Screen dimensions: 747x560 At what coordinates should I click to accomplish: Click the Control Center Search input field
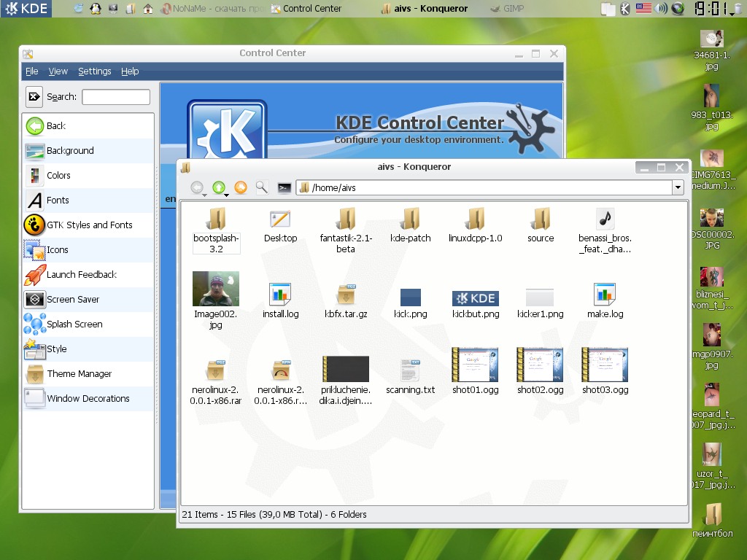115,97
